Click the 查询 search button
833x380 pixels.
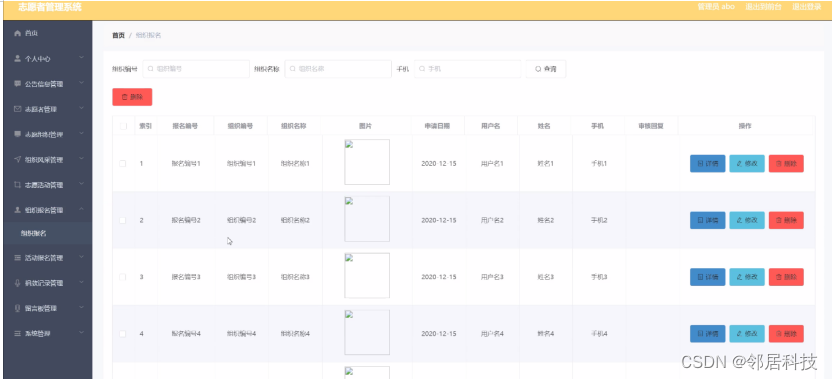546,69
